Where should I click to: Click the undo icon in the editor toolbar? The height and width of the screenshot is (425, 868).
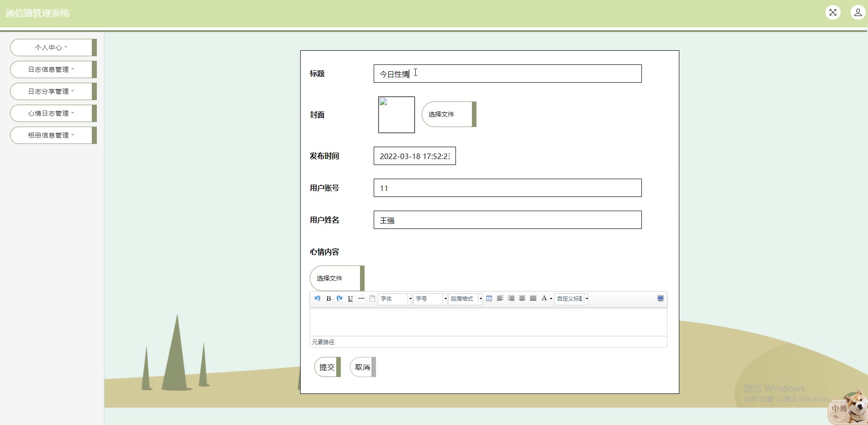[318, 298]
